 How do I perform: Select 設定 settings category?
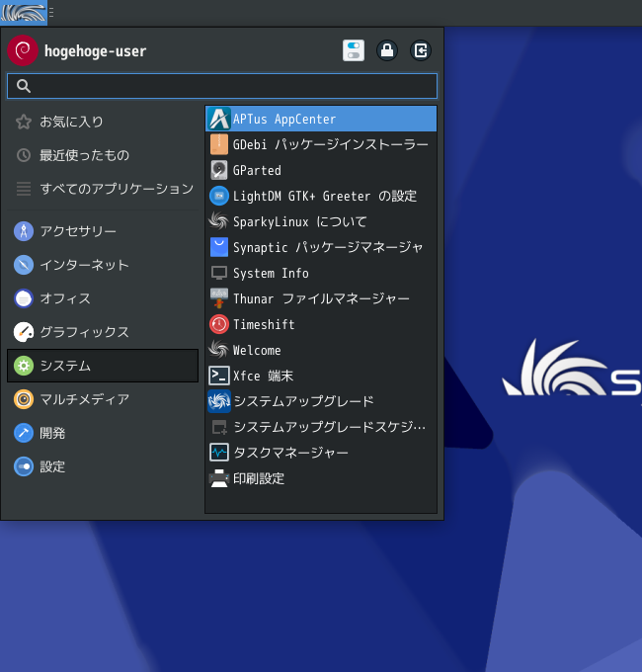[x=103, y=466]
